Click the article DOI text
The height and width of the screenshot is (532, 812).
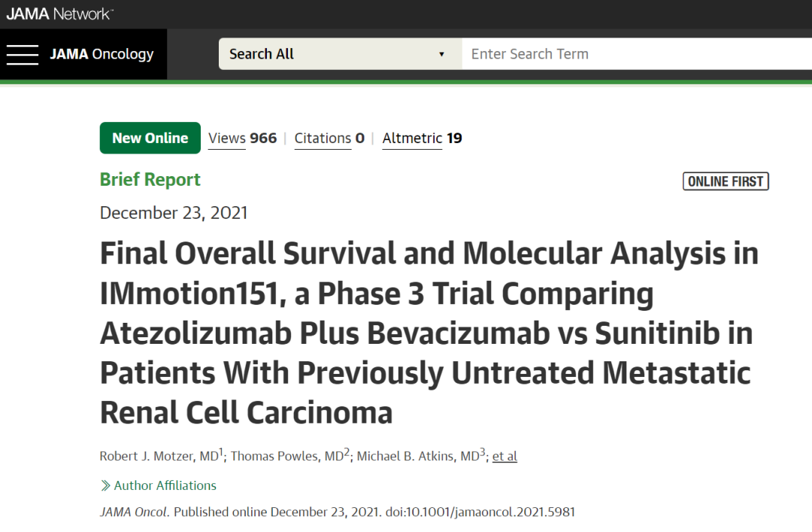pos(480,512)
